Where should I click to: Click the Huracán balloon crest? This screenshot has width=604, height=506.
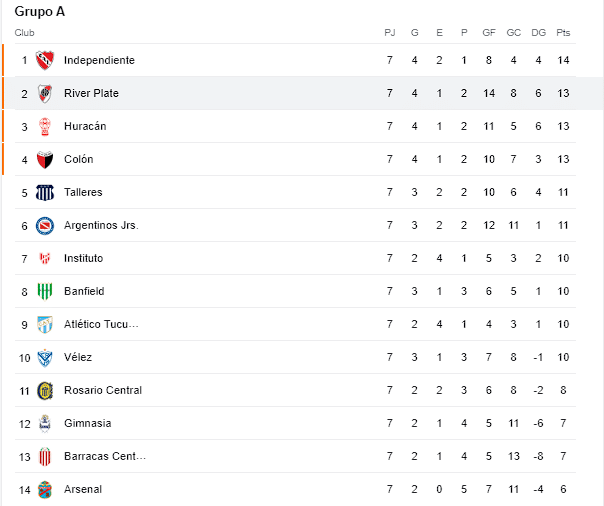[x=45, y=127]
